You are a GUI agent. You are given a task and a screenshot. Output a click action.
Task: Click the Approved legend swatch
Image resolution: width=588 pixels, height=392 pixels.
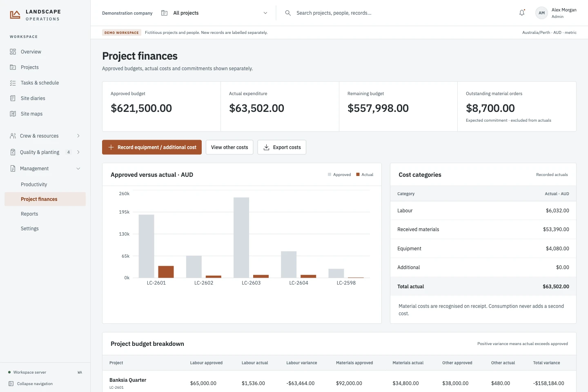click(330, 175)
